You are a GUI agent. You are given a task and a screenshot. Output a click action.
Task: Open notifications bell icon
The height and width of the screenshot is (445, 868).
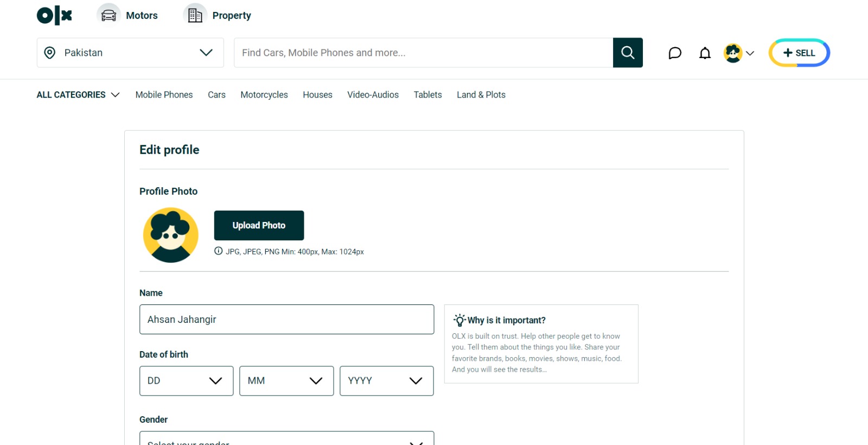705,53
